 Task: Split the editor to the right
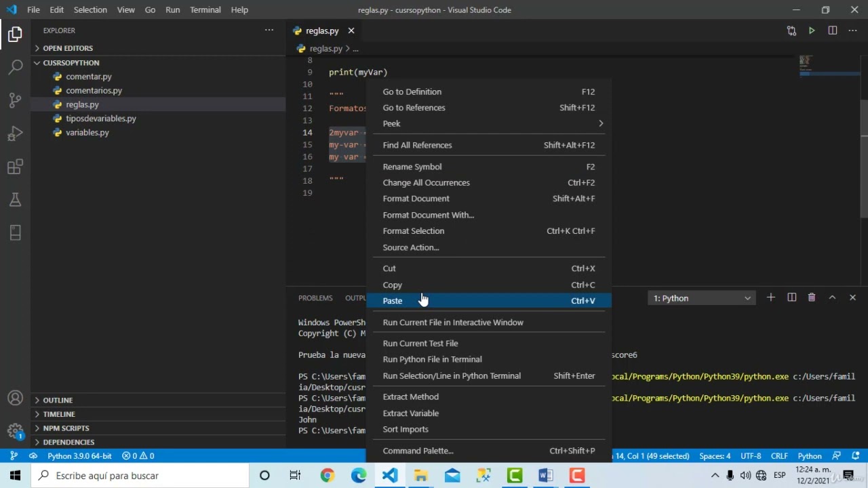[833, 30]
